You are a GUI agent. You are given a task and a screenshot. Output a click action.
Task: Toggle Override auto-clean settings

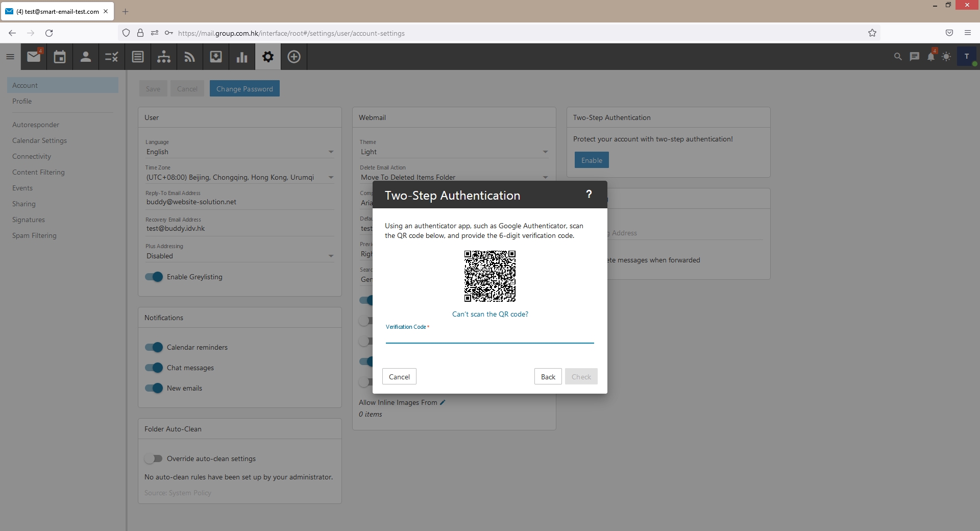[153, 458]
